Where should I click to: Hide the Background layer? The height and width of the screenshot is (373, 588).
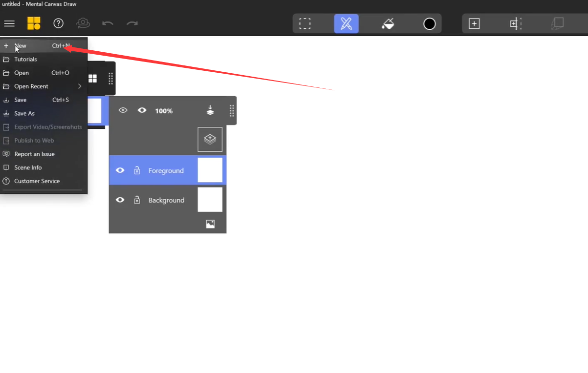[x=120, y=200]
